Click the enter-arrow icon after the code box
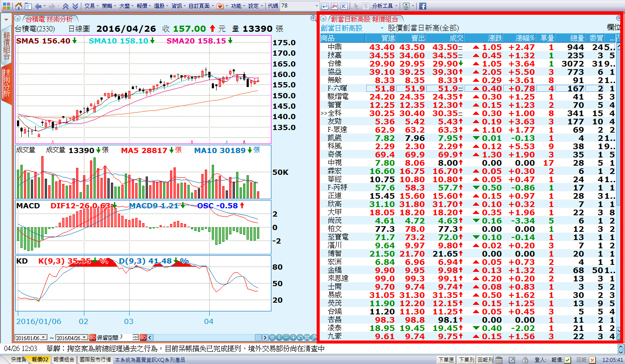Viewport: 625px width, 364px height. (325, 6)
